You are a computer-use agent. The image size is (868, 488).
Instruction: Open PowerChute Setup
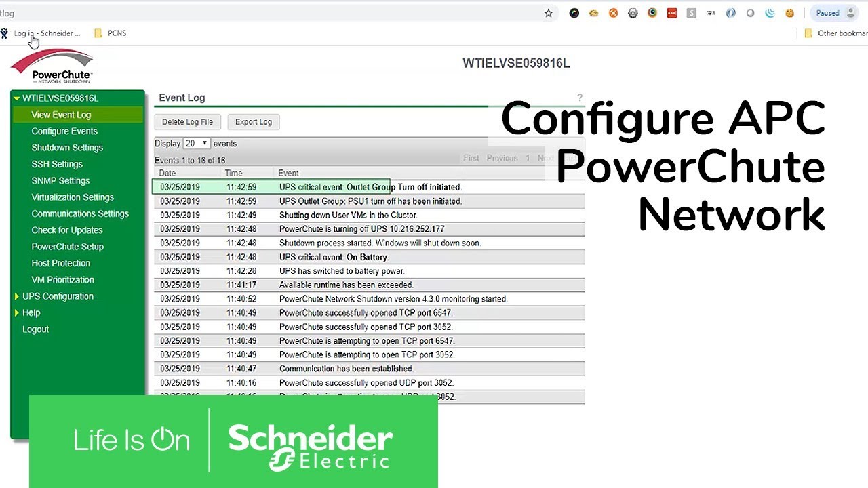pos(68,247)
